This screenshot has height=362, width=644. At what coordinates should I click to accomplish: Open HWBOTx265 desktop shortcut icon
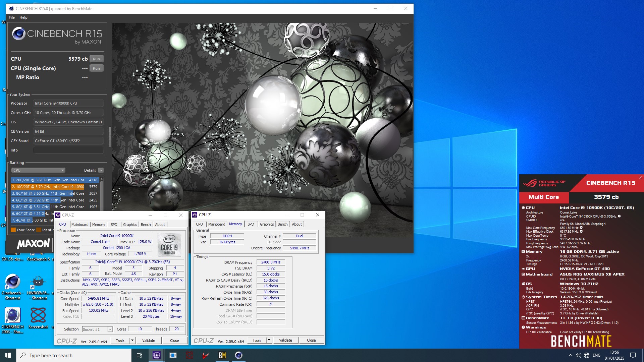pos(38,282)
